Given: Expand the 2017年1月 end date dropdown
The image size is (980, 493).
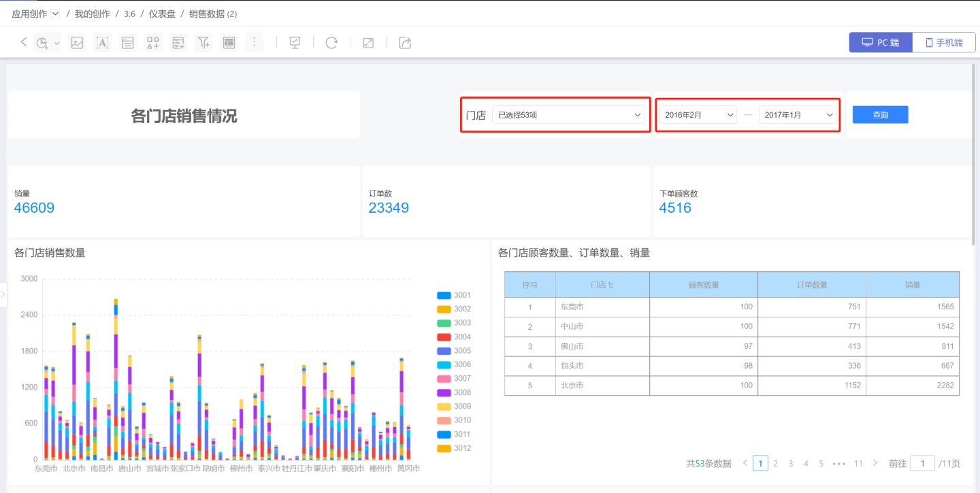Looking at the screenshot, I should pyautogui.click(x=798, y=115).
